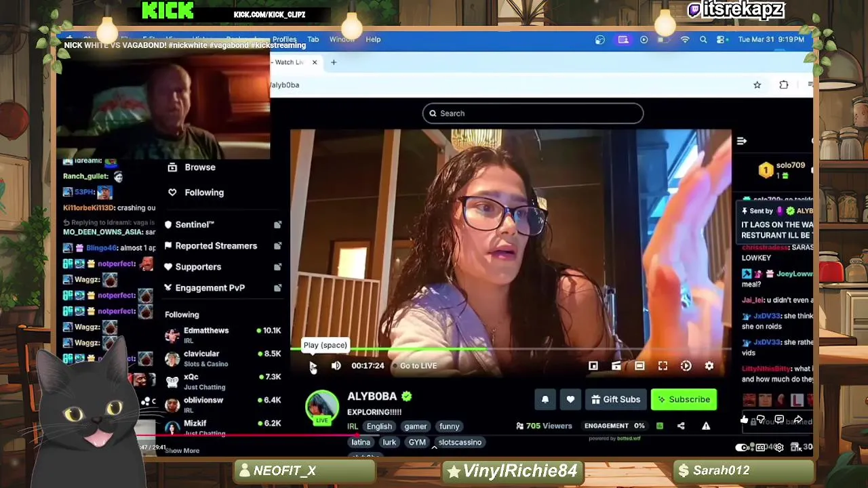Collapse the chat panel arrow icon

coord(741,141)
